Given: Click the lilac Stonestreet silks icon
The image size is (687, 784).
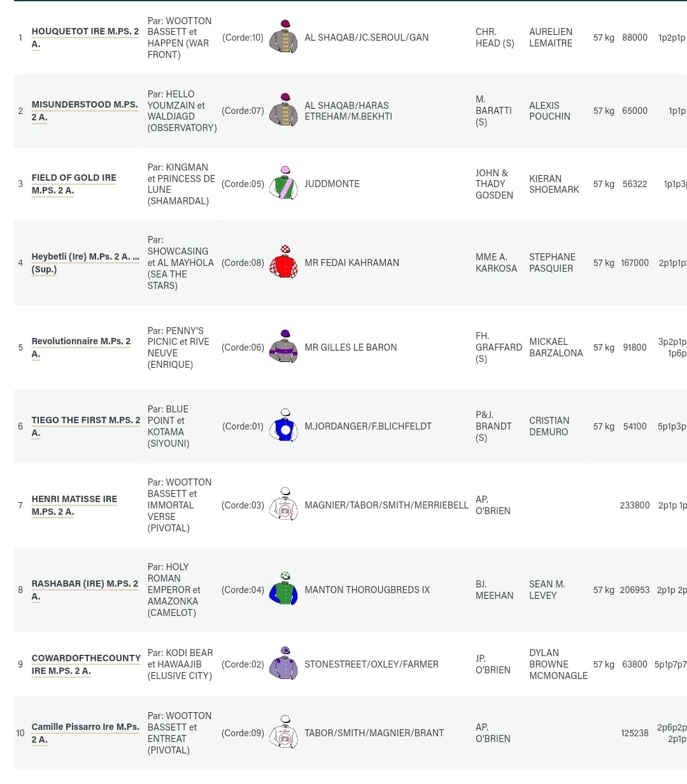Looking at the screenshot, I should [283, 664].
